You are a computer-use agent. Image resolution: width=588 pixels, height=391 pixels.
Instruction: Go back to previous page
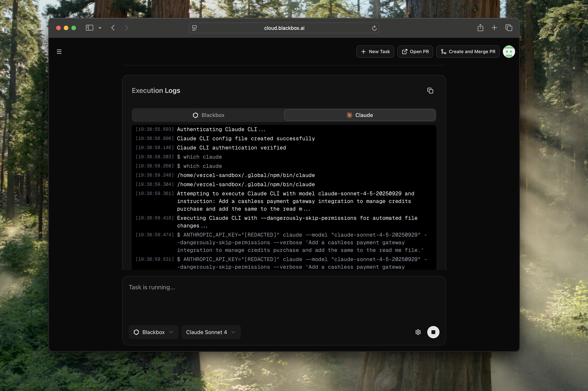(113, 28)
